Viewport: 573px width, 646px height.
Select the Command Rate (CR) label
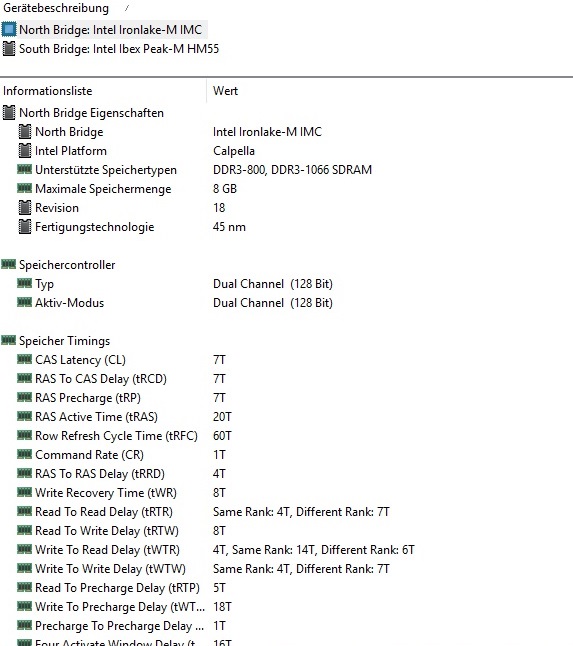[89, 454]
